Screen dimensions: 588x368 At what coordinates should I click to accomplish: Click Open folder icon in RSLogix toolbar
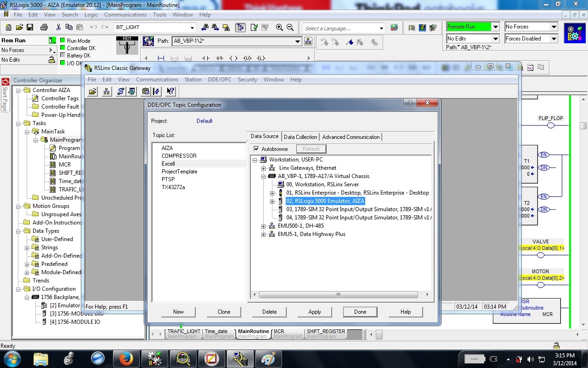coord(19,28)
